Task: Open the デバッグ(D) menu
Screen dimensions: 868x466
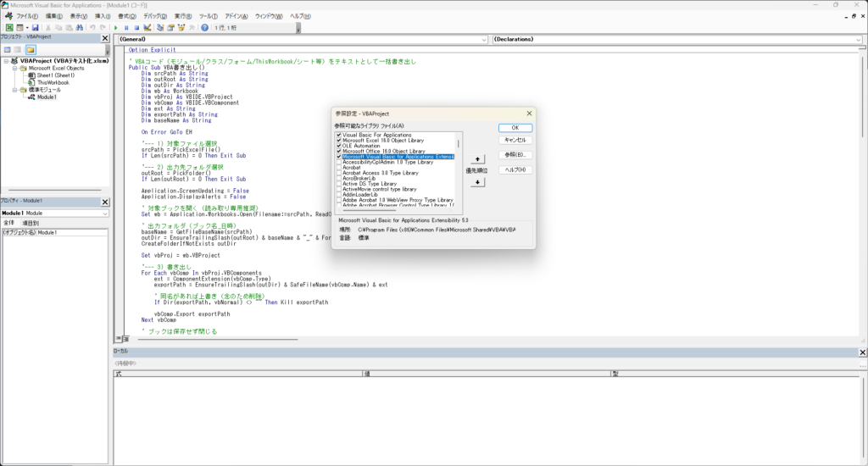Action: [x=155, y=16]
